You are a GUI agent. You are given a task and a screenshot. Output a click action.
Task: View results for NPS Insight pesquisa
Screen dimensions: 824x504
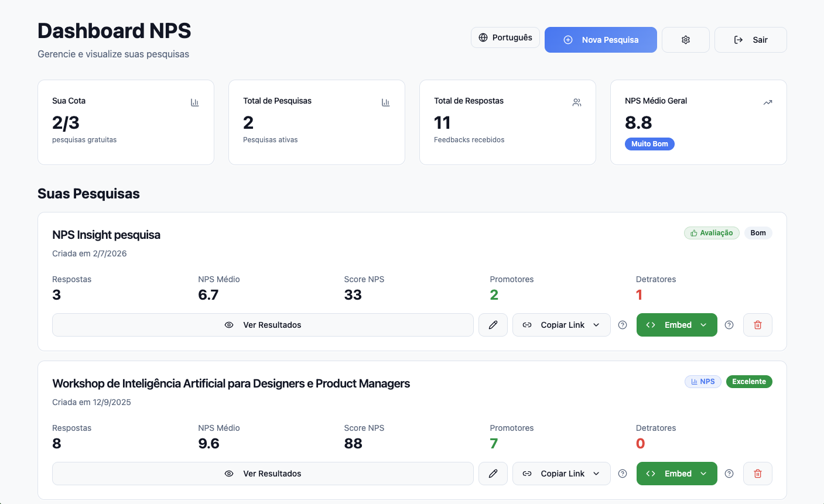coord(263,325)
